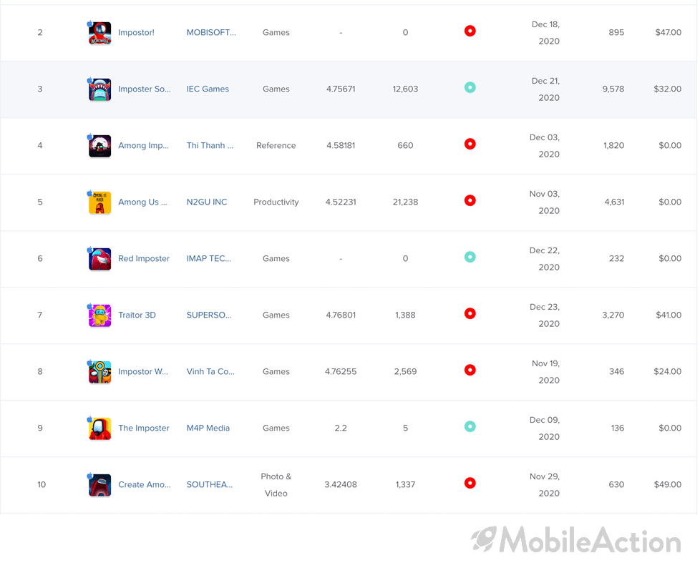The height and width of the screenshot is (588, 700).
Task: Open the MOBISOFT... publisher link
Action: (211, 32)
